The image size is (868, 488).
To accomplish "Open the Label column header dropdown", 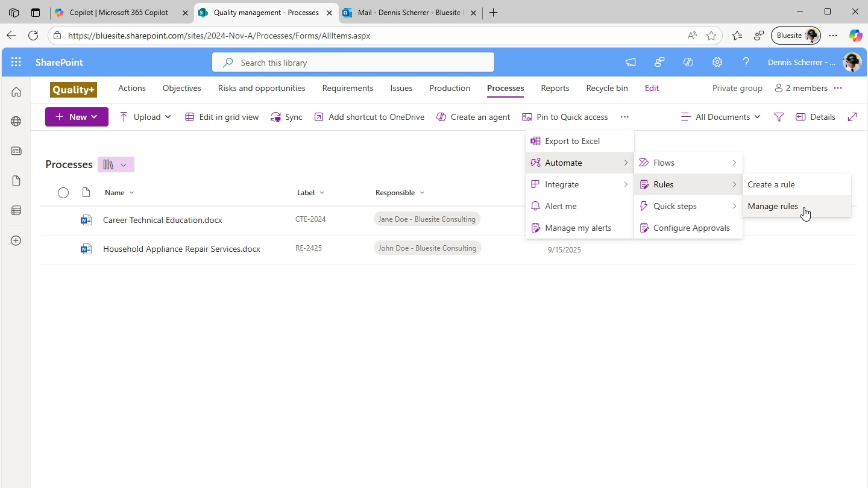I will (x=310, y=193).
